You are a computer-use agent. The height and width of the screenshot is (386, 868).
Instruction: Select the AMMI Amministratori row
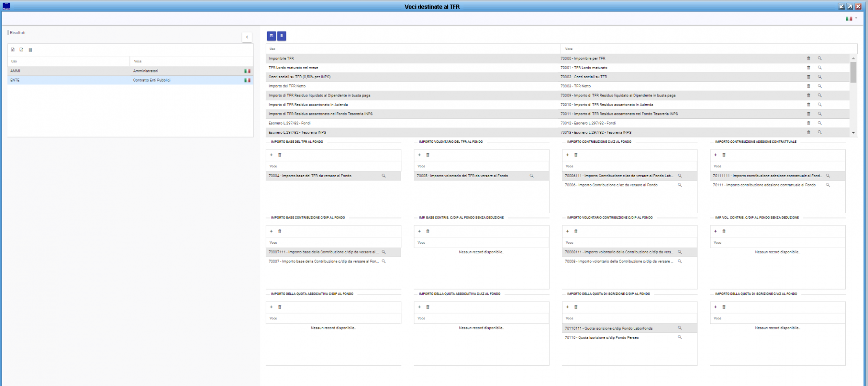pos(130,71)
